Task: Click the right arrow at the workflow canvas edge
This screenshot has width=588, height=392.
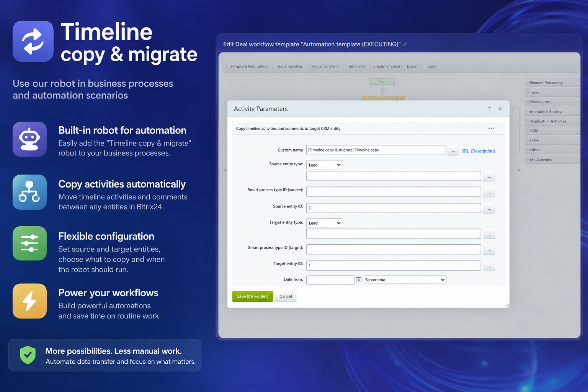Action: tap(519, 170)
